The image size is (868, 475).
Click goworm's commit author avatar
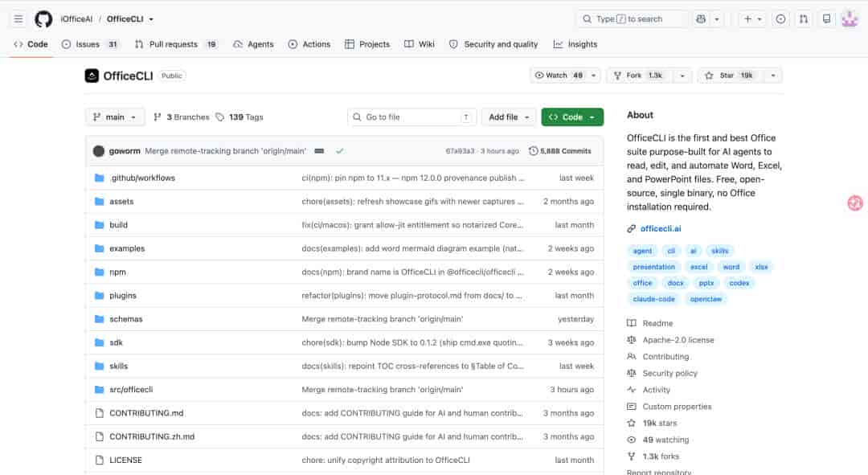[99, 151]
